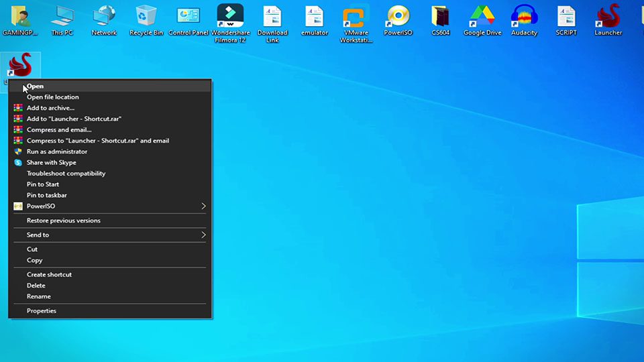
Task: Choose Compress to "Launcher - Shortcut.rar" and email
Action: tap(110, 140)
